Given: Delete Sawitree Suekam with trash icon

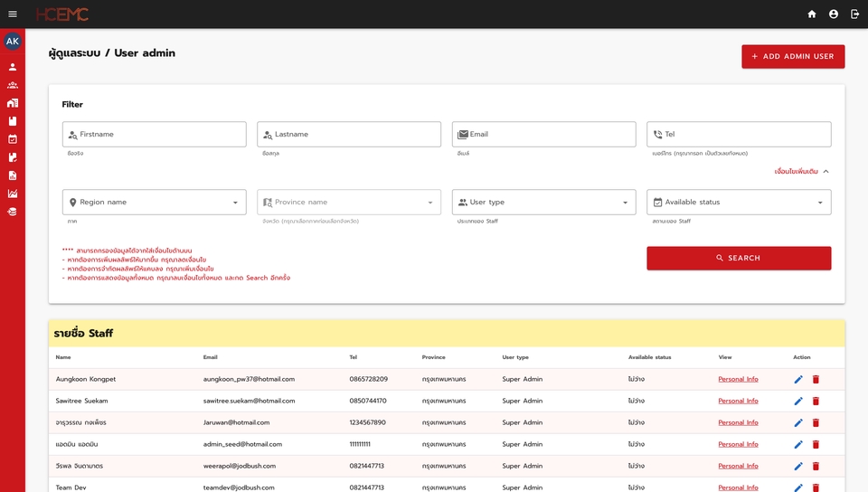Looking at the screenshot, I should click(816, 401).
